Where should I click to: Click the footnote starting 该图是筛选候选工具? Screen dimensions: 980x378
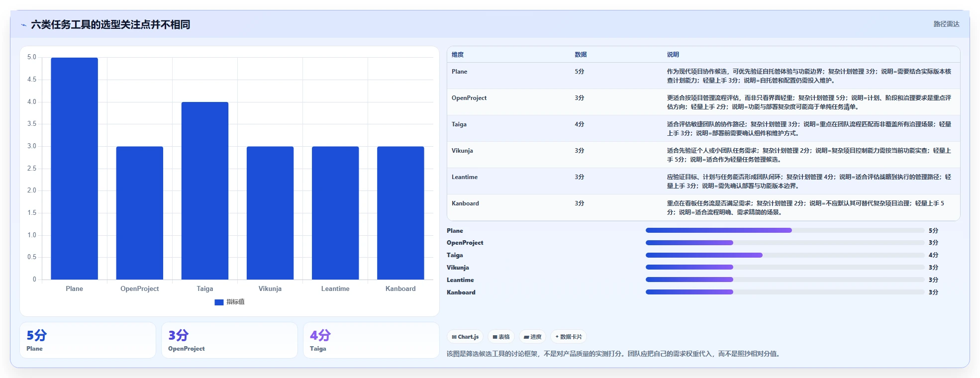[614, 354]
